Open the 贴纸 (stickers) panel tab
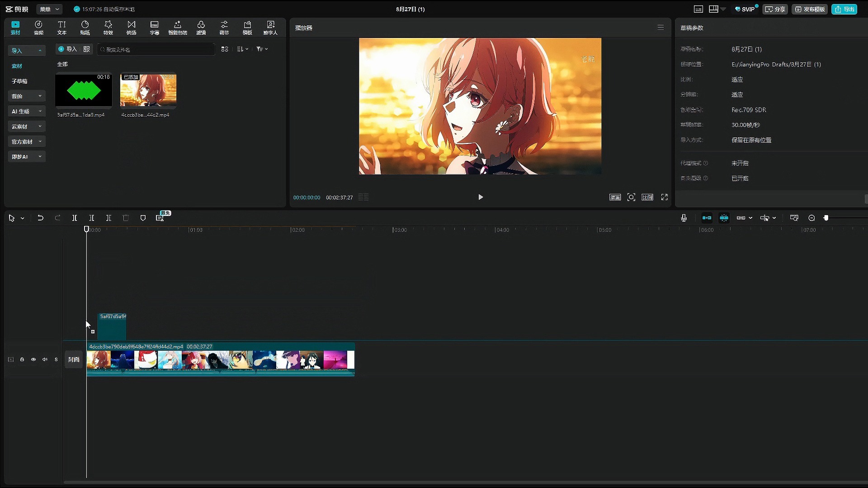Screen dimensions: 868x488 (85, 28)
